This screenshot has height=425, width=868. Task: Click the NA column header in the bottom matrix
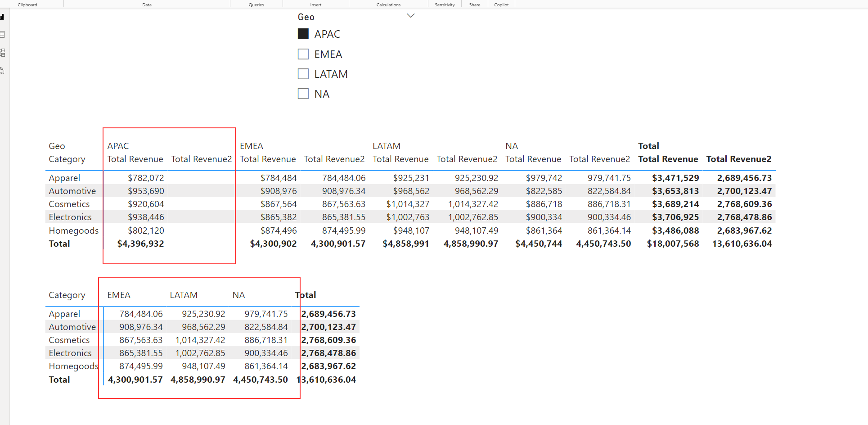pyautogui.click(x=238, y=295)
